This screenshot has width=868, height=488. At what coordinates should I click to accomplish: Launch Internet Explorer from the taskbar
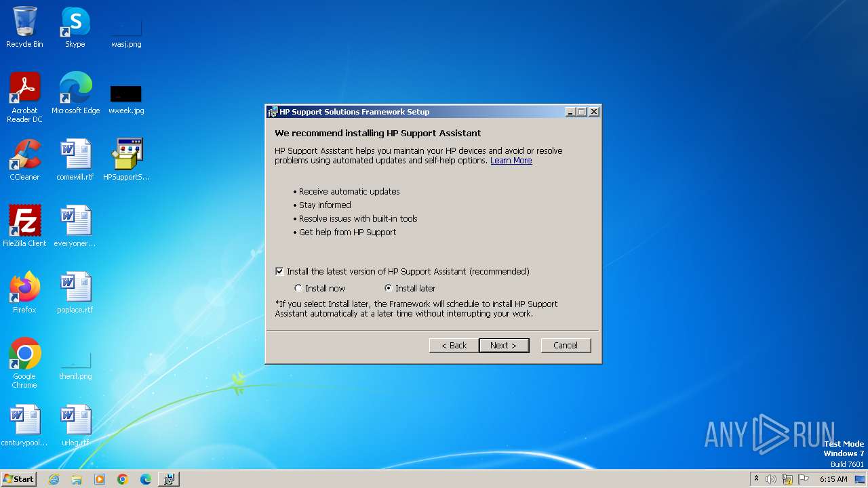[54, 479]
